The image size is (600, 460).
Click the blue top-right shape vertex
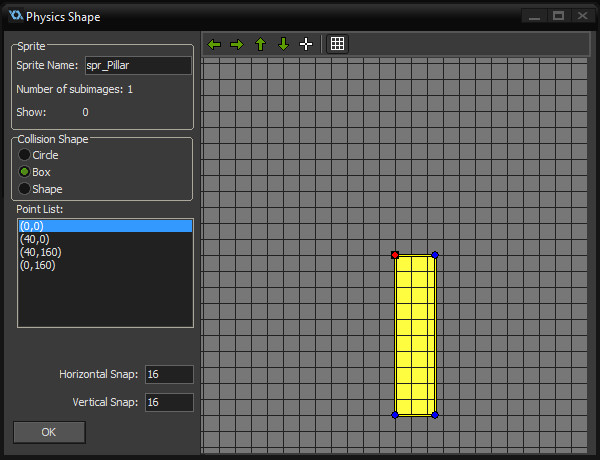[x=435, y=255]
